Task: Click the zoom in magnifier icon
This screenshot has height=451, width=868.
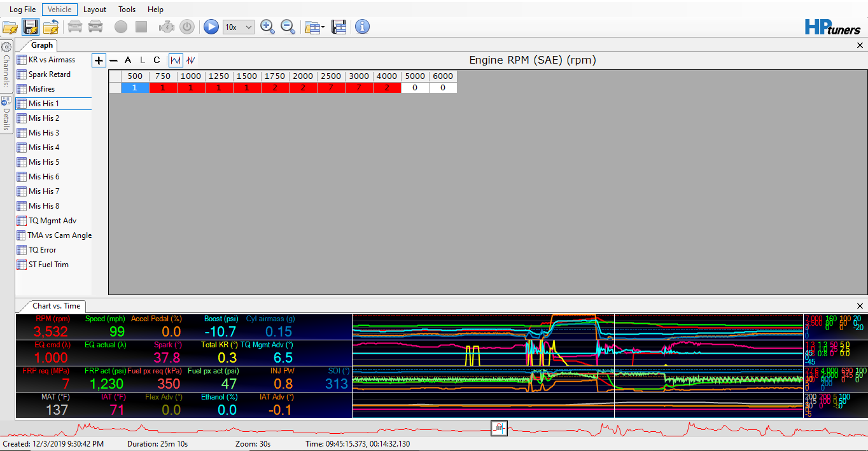Action: coord(267,27)
